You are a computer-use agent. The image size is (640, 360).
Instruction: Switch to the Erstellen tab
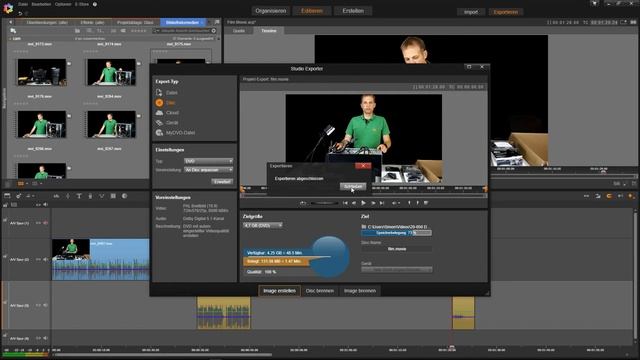353,11
